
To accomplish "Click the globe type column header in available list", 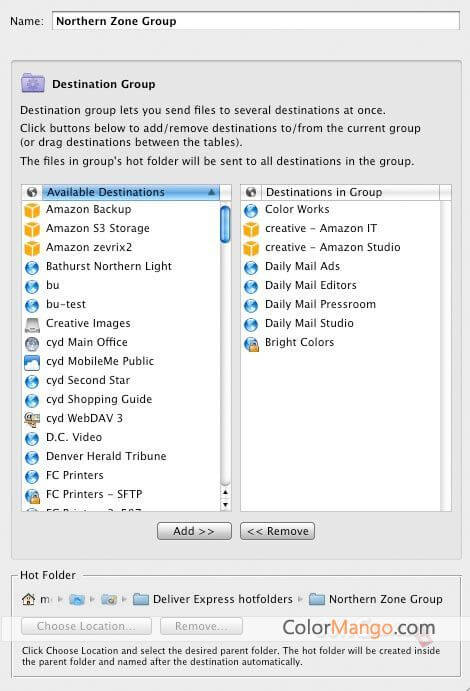I will (x=32, y=192).
